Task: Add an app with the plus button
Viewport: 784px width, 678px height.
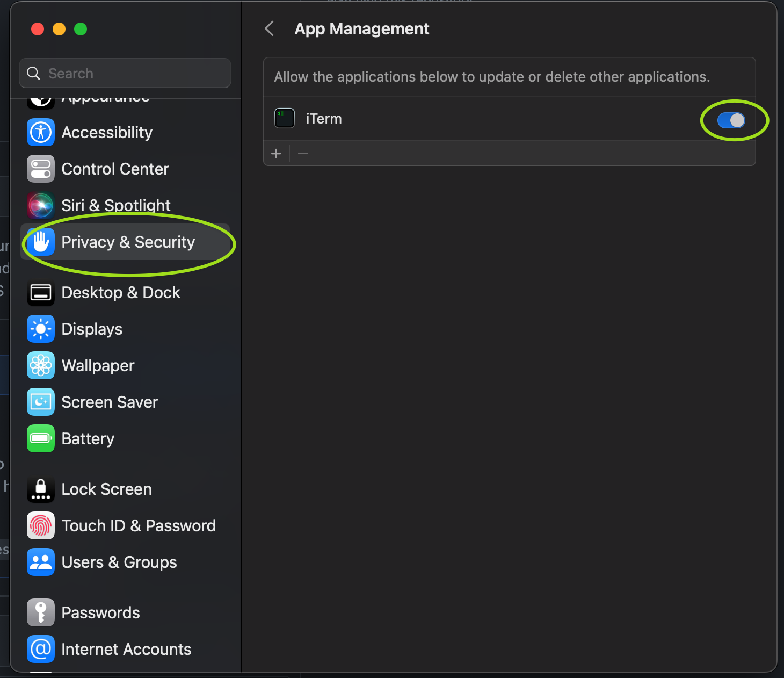Action: point(276,154)
